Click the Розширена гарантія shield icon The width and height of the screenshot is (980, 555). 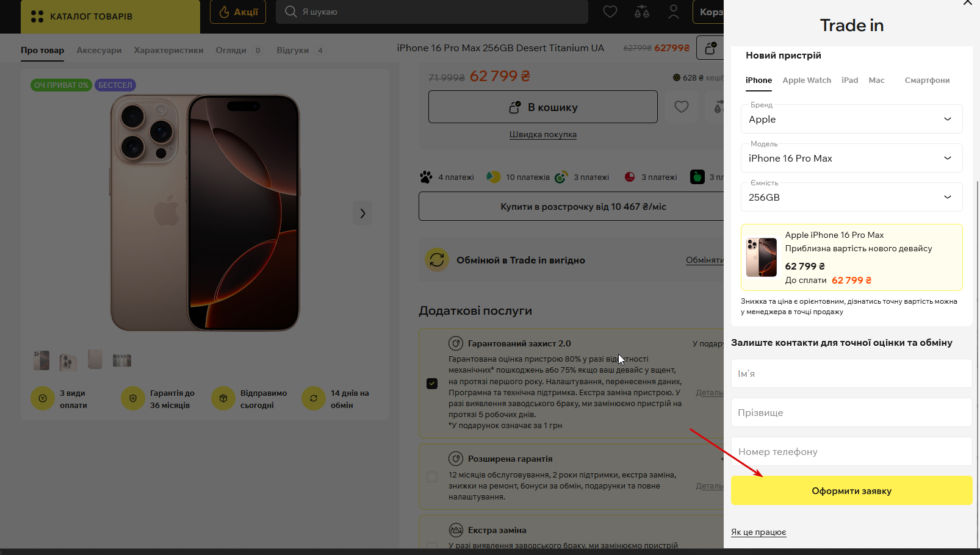tap(456, 459)
